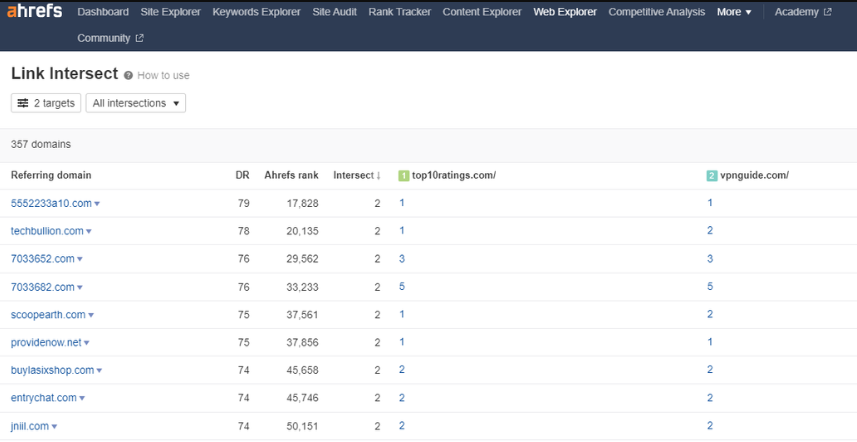Open referring domain 7033652.com
Image resolution: width=857 pixels, height=442 pixels.
click(43, 259)
